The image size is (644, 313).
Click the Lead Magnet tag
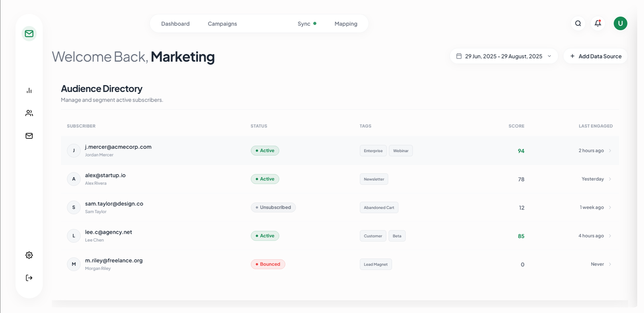click(376, 264)
